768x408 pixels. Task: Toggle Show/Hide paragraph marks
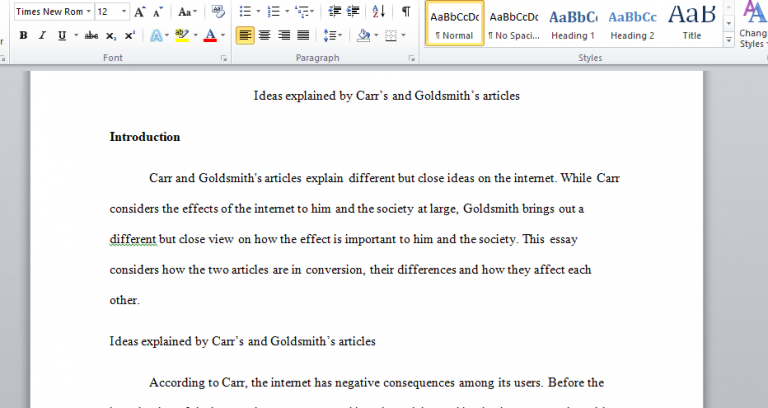406,11
